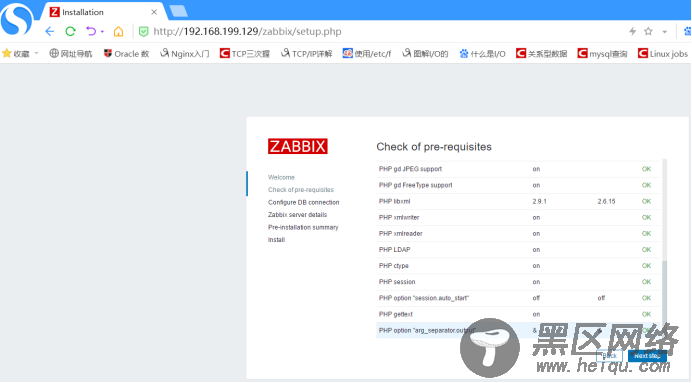Click the 'PHP gd JPEG support' row text
The image size is (692, 383).
coord(410,169)
